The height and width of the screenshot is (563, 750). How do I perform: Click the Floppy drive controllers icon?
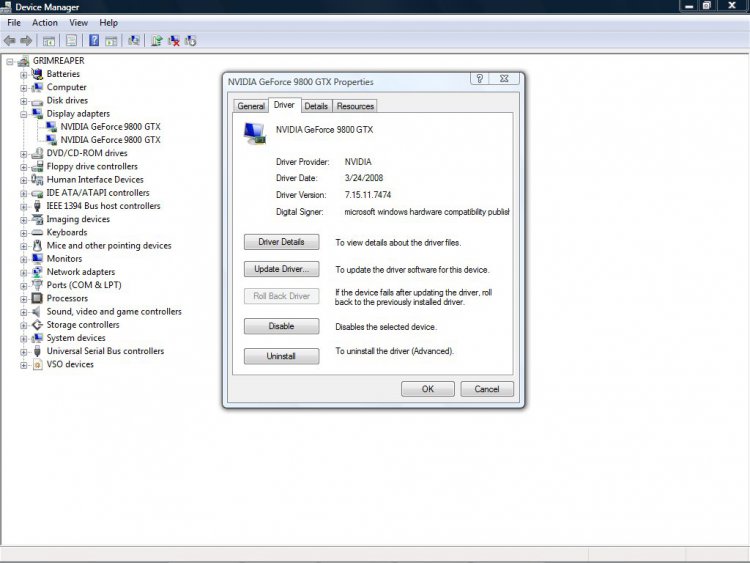click(x=37, y=166)
